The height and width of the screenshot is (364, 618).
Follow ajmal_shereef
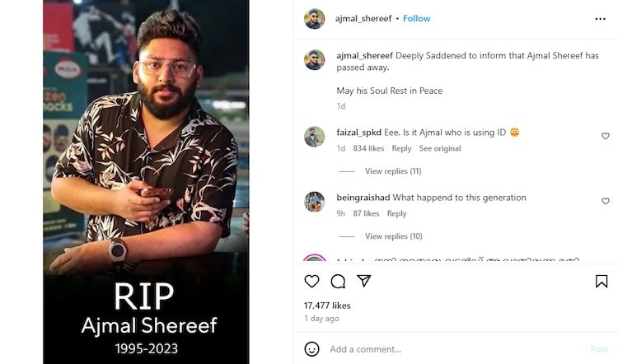(417, 18)
